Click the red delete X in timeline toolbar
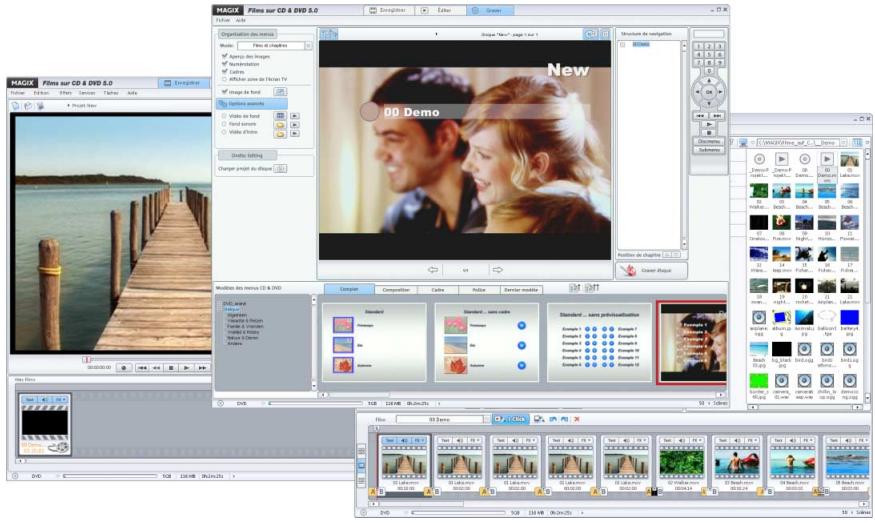The width and height of the screenshot is (875, 523). click(577, 419)
